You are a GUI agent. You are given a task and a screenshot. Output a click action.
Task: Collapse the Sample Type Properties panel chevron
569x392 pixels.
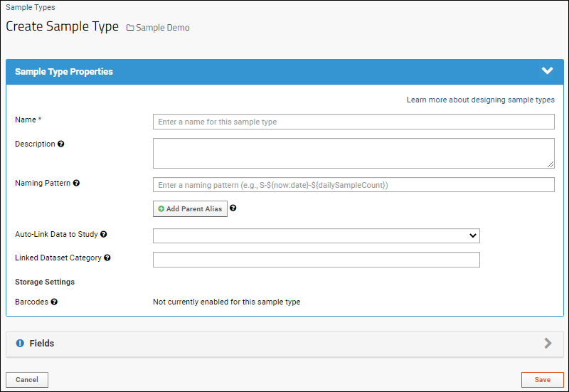tap(547, 70)
